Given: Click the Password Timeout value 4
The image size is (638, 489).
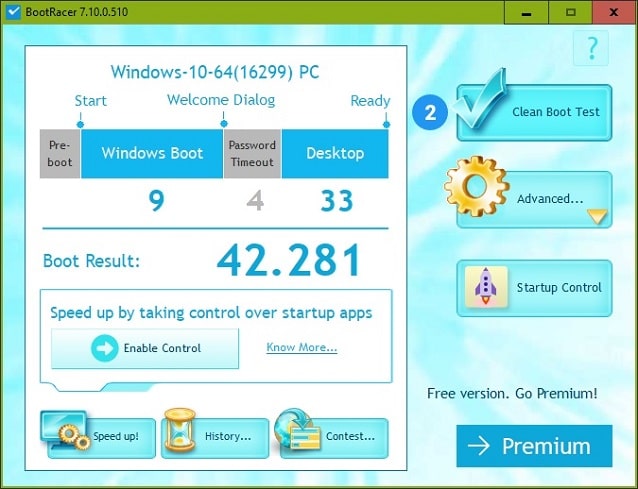Looking at the screenshot, I should (255, 200).
